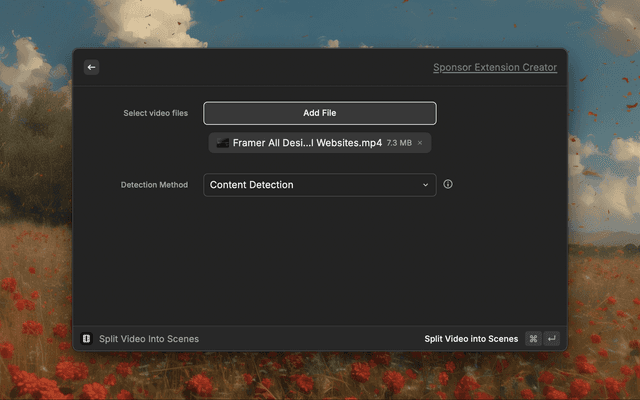Click the Command key icon in the footer
Image resolution: width=640 pixels, height=400 pixels.
(x=533, y=339)
